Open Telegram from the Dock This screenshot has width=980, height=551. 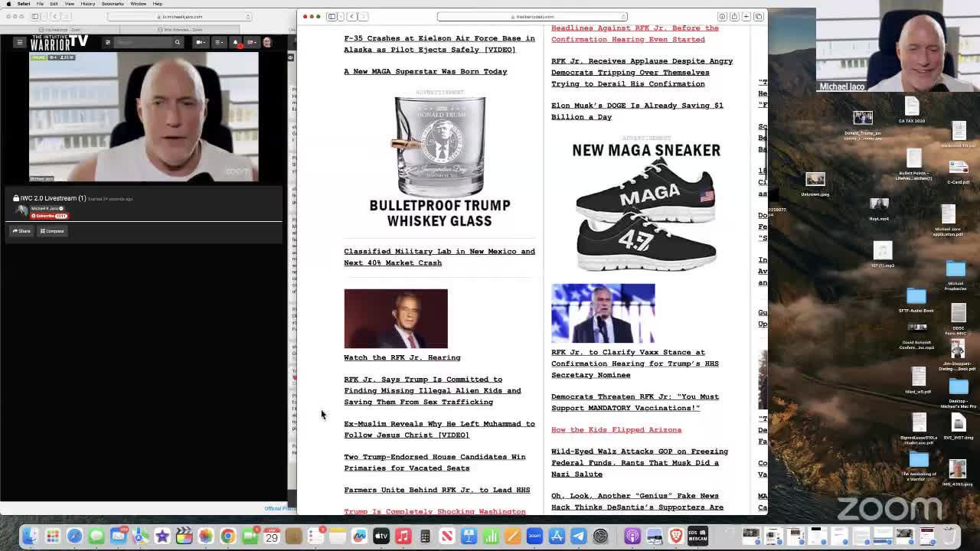click(x=578, y=536)
